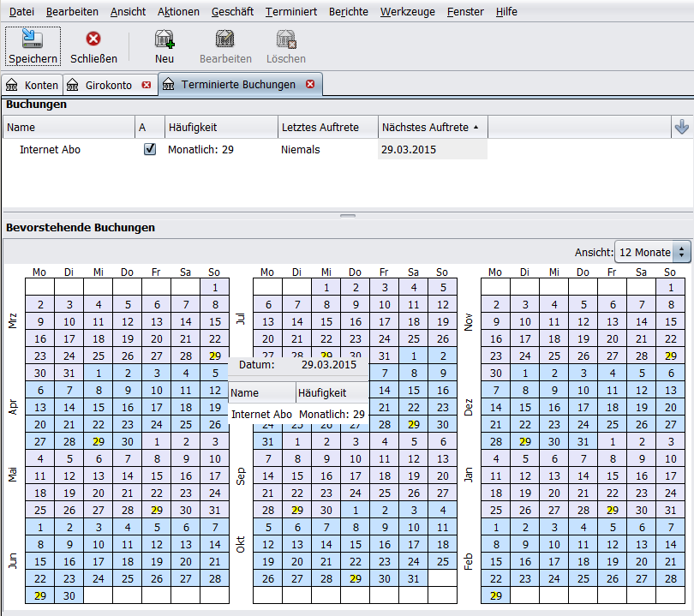Click the Name column header in Buchungen
Viewport: 694px width, 616px height.
69,127
